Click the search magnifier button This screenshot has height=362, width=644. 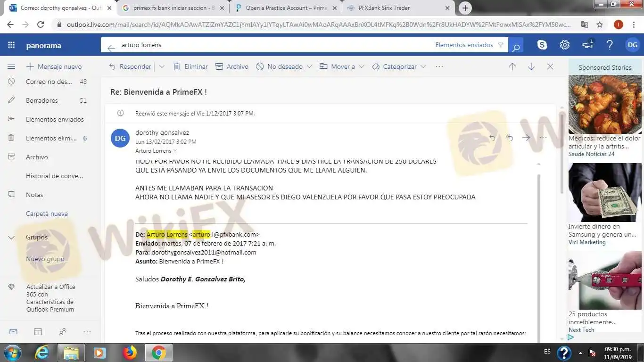[x=516, y=46]
